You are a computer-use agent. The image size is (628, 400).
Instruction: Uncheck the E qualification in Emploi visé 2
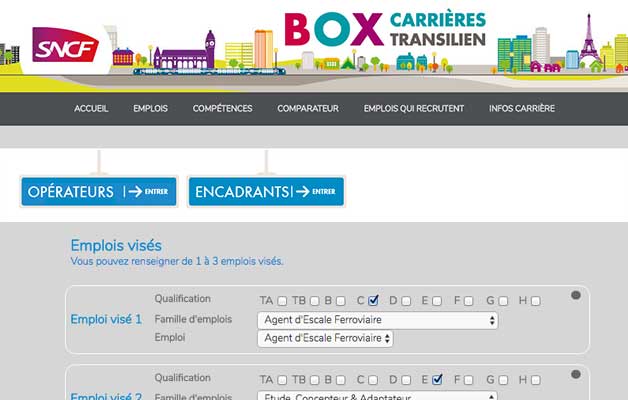point(437,379)
